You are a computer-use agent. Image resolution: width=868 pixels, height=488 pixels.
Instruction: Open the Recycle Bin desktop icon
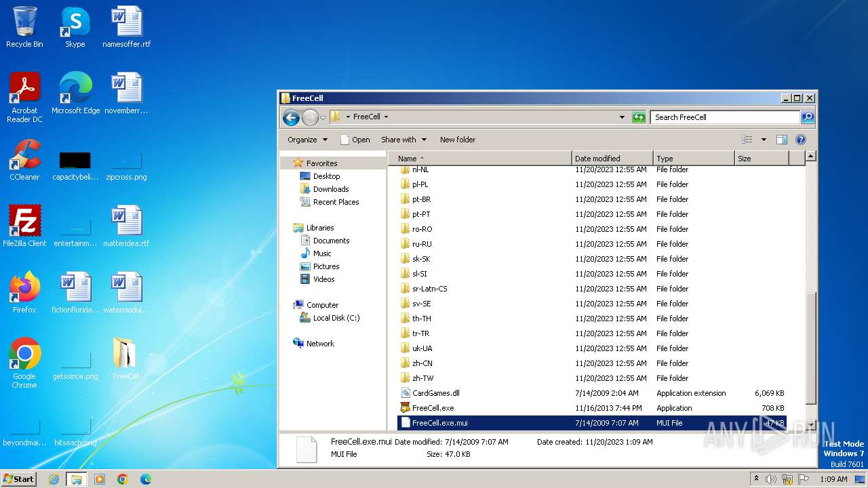pyautogui.click(x=24, y=27)
